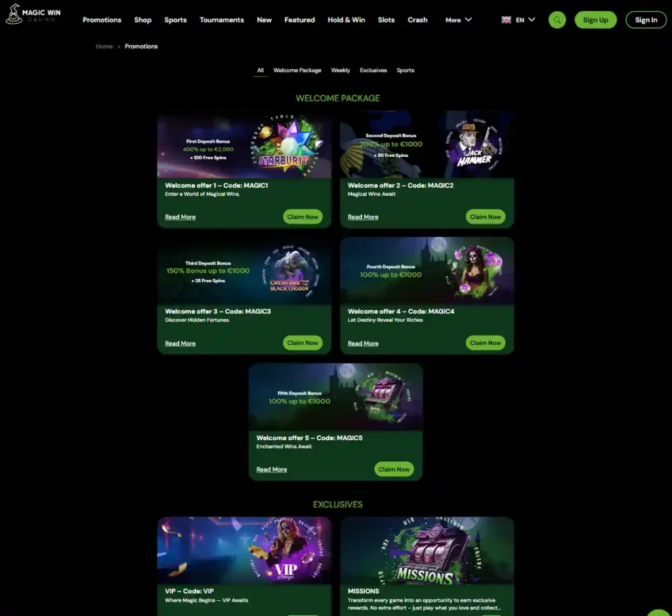Open Read More for Welcome offer 3
The image size is (672, 616).
coord(180,343)
